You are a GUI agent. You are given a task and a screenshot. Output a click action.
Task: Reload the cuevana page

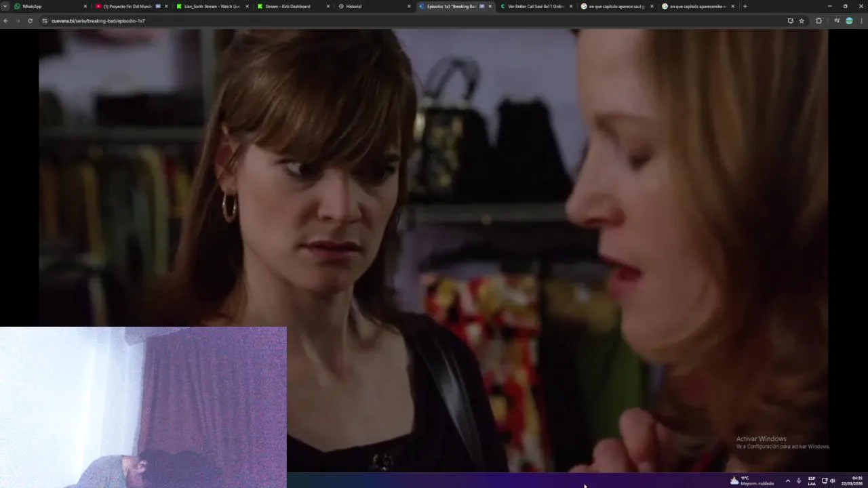(x=30, y=21)
